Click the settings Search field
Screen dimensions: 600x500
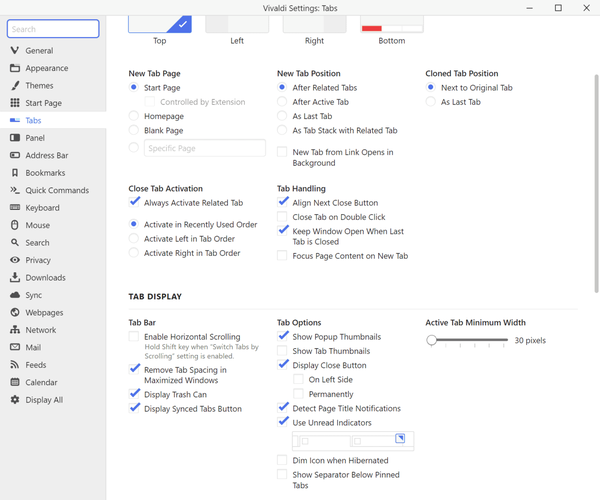(53, 30)
